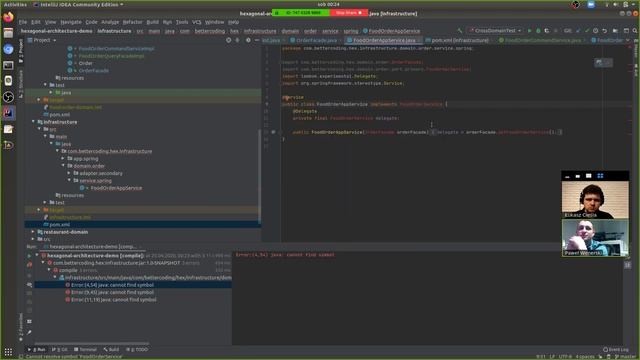The image size is (640, 360).
Task: Open the VCS menu
Action: point(197,22)
